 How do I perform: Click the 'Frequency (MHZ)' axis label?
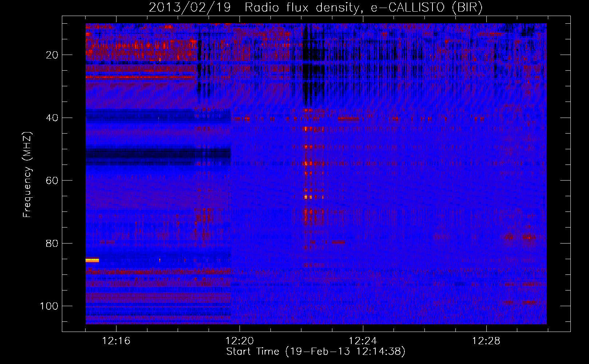[27, 174]
